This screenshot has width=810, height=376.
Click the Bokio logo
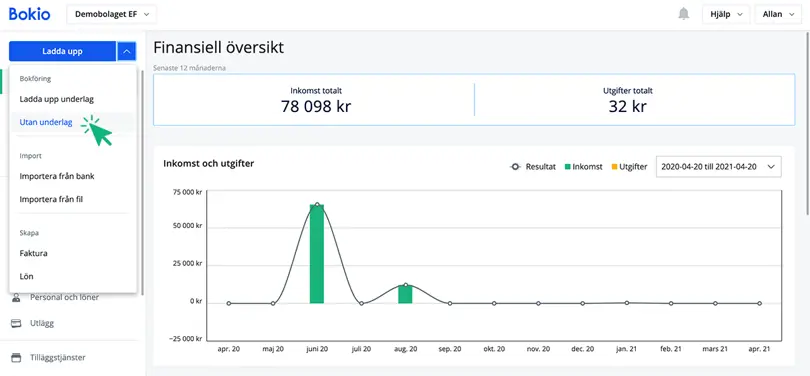[29, 14]
